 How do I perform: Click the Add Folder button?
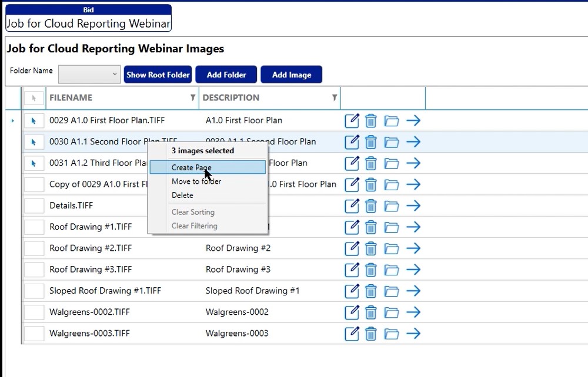(x=226, y=75)
